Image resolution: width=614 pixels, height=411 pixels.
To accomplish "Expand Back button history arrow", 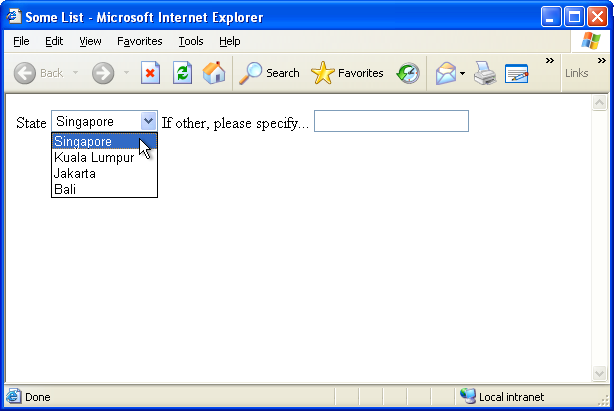I will [x=76, y=73].
